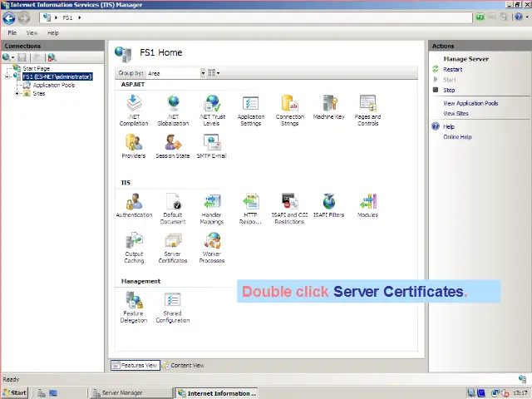532x399 pixels.
Task: Select HTTP Response Headers icon
Action: tap(250, 209)
